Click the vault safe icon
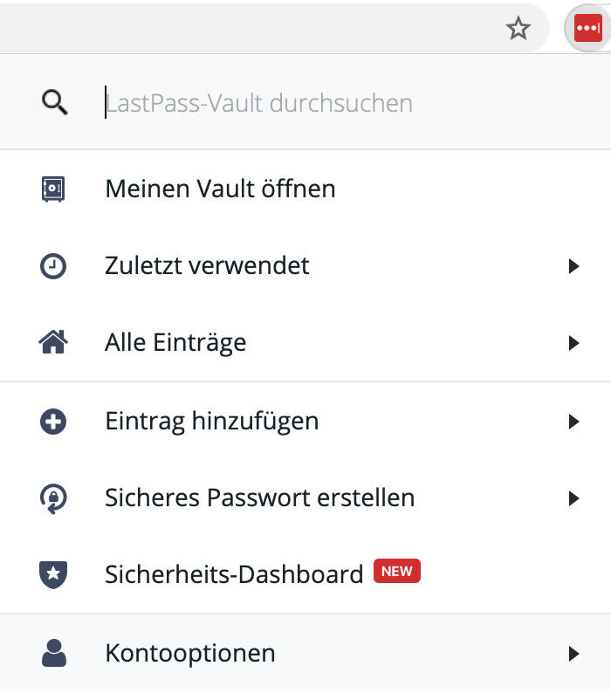Screen dimensions: 611x700 [x=53, y=189]
